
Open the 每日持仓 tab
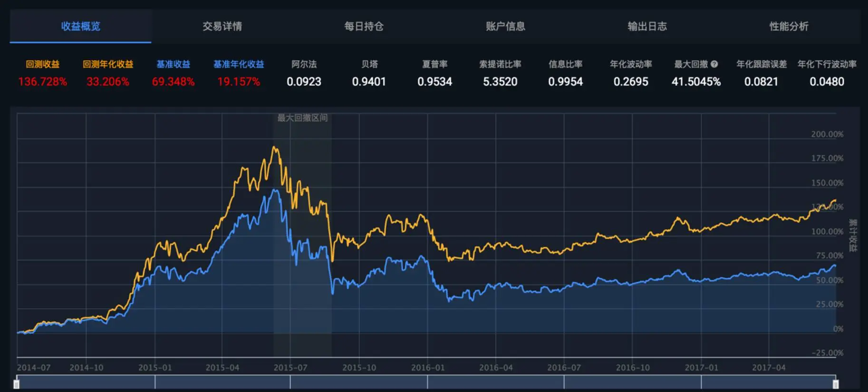[364, 27]
